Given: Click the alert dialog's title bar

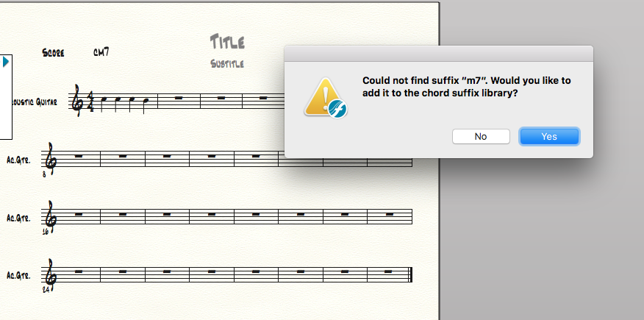Looking at the screenshot, I should click(438, 53).
